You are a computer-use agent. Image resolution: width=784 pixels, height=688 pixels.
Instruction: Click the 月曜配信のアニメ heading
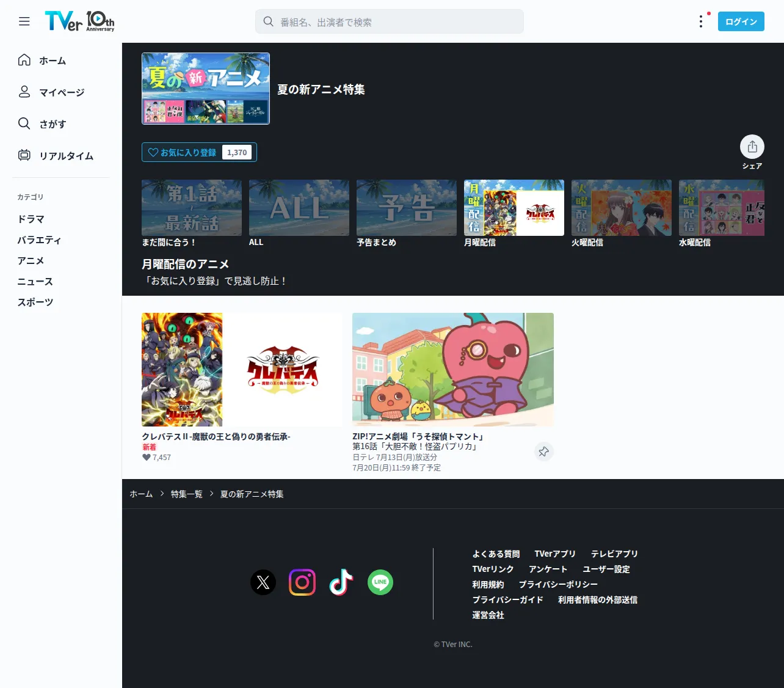(x=185, y=264)
